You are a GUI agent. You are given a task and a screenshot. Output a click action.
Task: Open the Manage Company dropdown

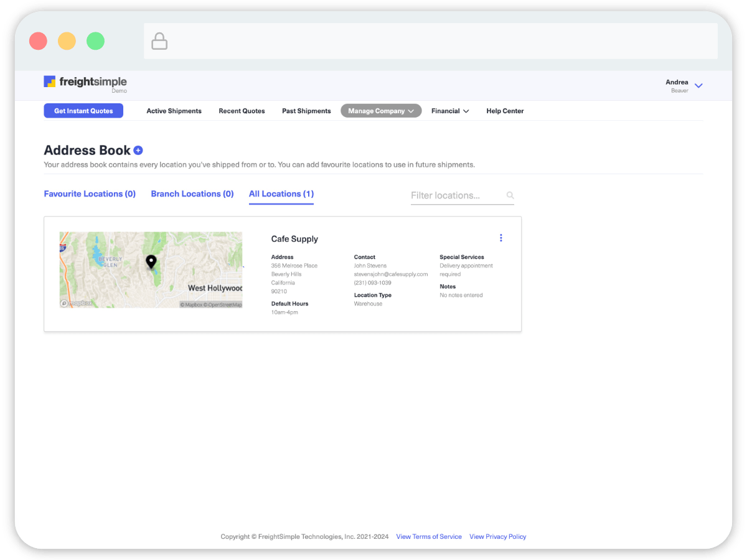pyautogui.click(x=380, y=111)
